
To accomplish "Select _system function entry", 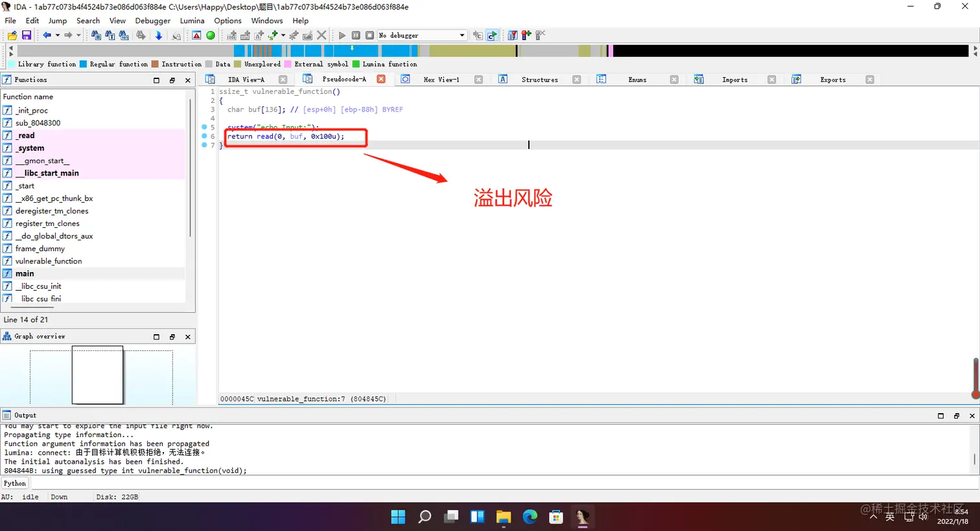I will point(94,148).
